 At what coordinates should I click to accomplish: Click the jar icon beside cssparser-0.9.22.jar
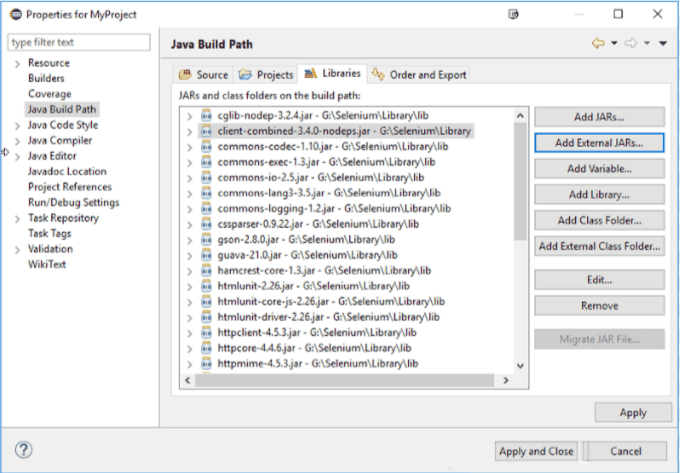(x=207, y=223)
